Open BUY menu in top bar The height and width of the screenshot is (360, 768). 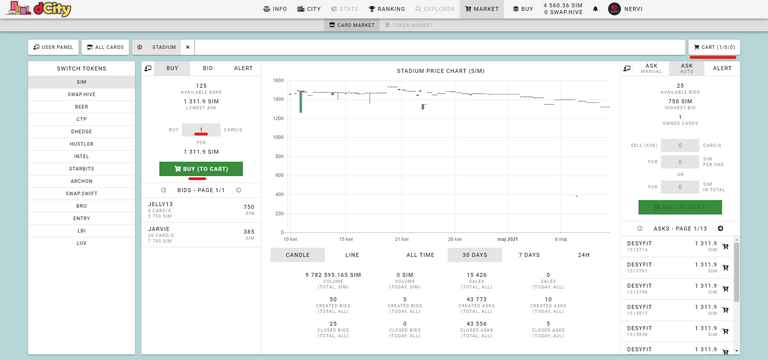tap(523, 9)
